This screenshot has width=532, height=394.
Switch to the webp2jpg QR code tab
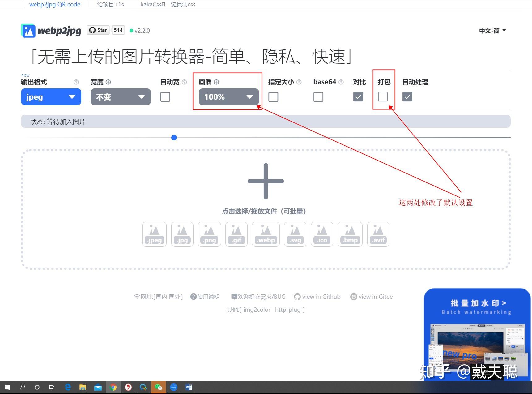coord(55,4)
